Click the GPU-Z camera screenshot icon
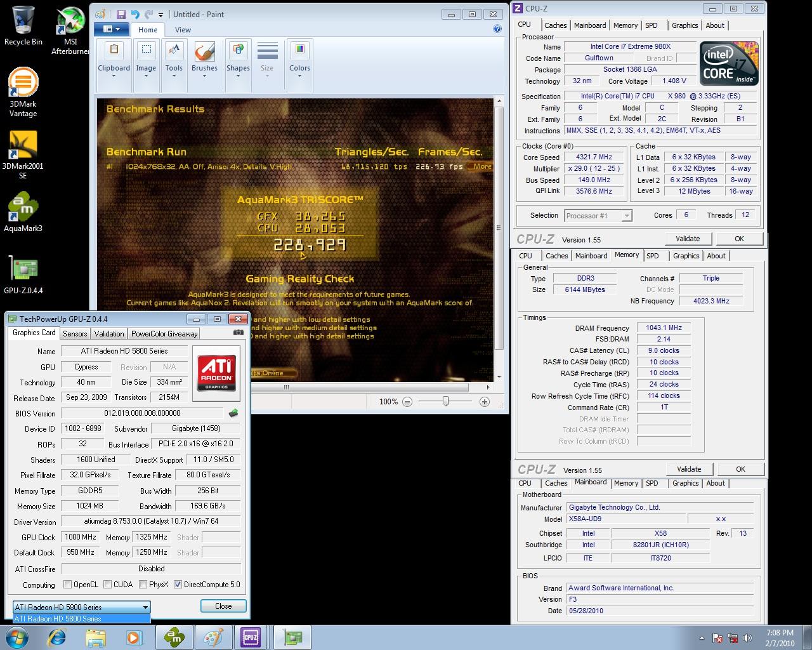Viewport: 812px width, 650px height. pos(239,332)
